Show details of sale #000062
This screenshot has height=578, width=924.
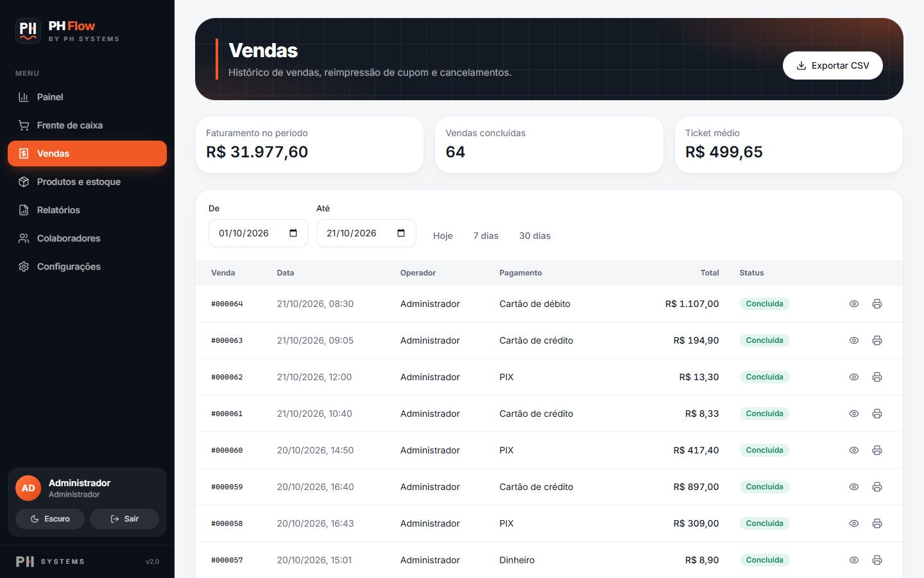(854, 377)
